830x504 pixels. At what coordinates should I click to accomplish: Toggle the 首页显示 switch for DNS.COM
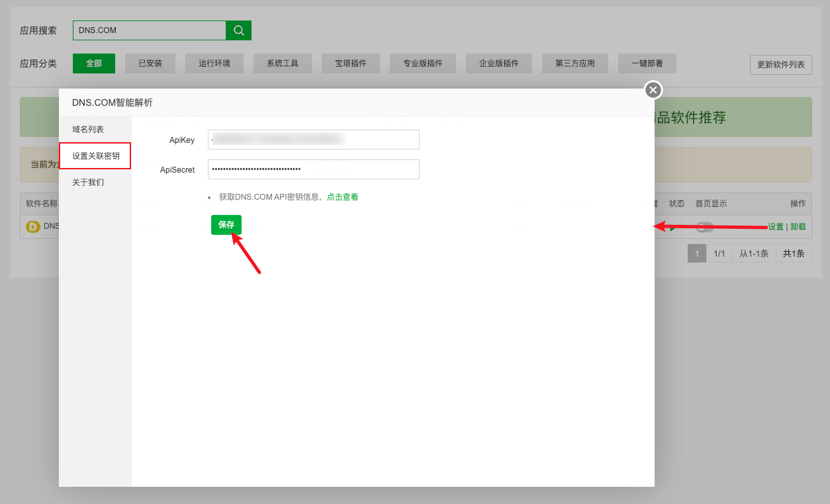click(705, 227)
